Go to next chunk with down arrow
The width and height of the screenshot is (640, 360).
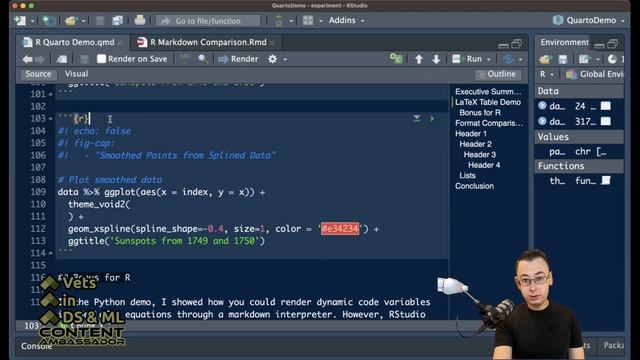click(x=436, y=59)
